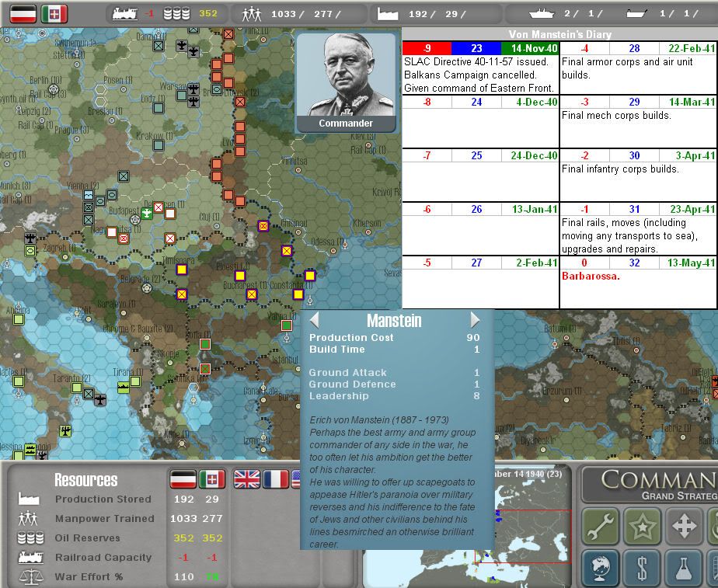The image size is (718, 588).
Task: Select the aircraft unit above Zagreb
Action: [x=30, y=238]
